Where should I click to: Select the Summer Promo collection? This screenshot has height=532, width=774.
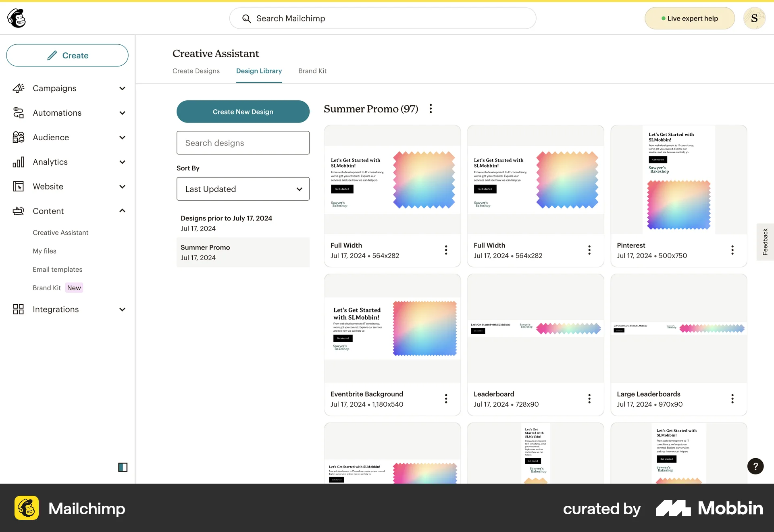[x=243, y=252]
